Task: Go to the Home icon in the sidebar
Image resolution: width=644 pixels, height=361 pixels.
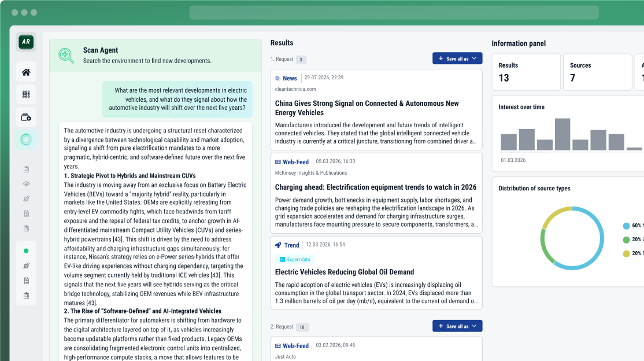Action: (26, 72)
